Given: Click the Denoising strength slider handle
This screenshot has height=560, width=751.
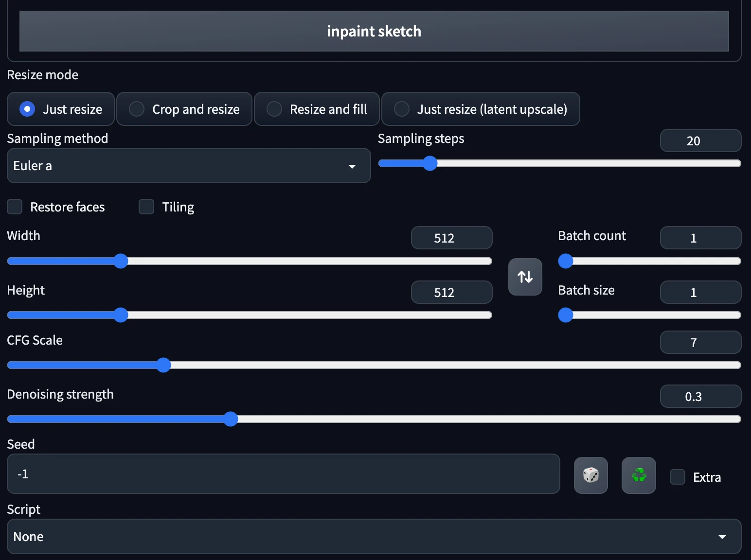Looking at the screenshot, I should (x=231, y=419).
